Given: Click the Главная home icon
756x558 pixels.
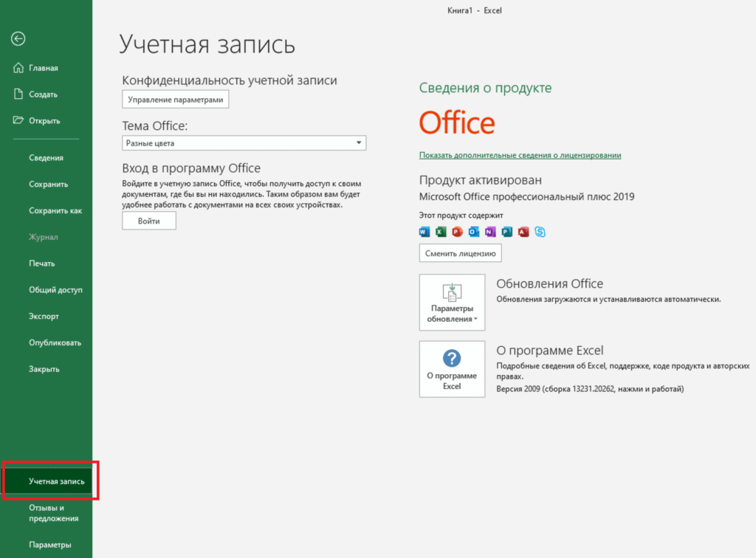Looking at the screenshot, I should (x=18, y=68).
